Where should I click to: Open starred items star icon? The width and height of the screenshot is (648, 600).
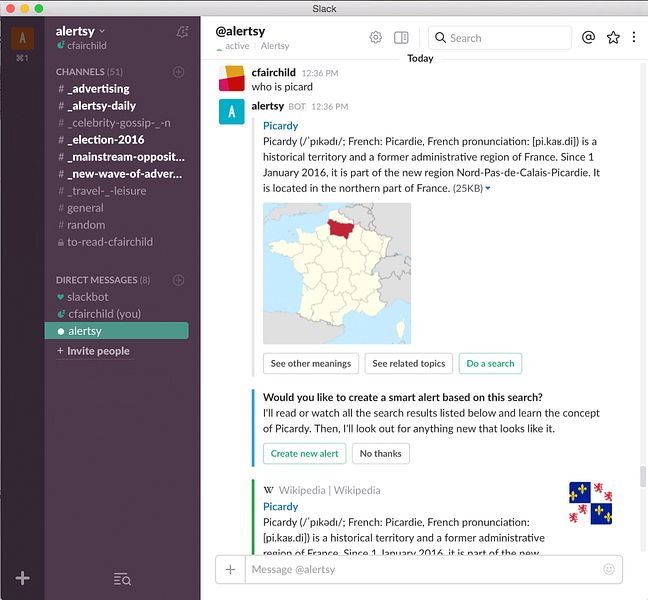[x=613, y=37]
